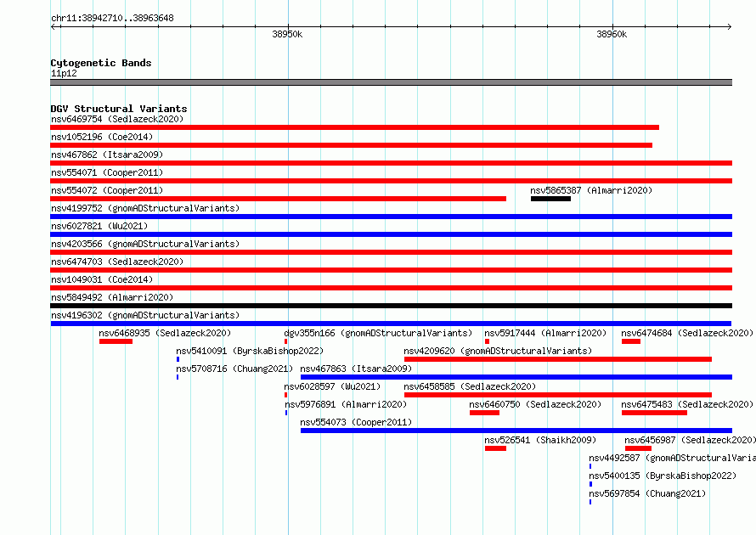Click nsv5849492 (Almarri2020) label
756x535 pixels.
click(x=112, y=297)
